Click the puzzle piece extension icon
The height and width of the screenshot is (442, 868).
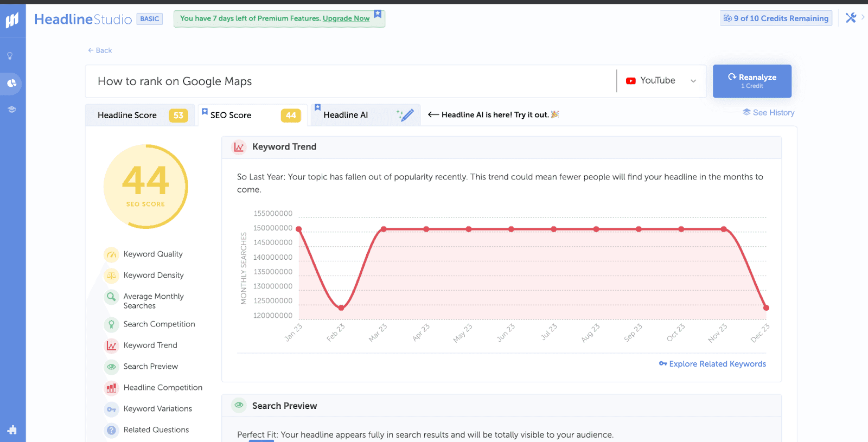pos(12,430)
